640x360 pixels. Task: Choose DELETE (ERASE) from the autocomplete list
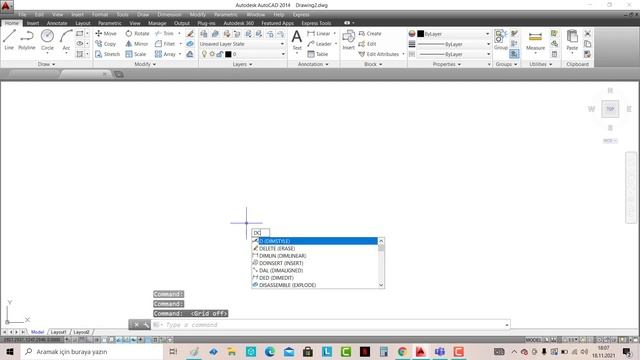pos(315,248)
